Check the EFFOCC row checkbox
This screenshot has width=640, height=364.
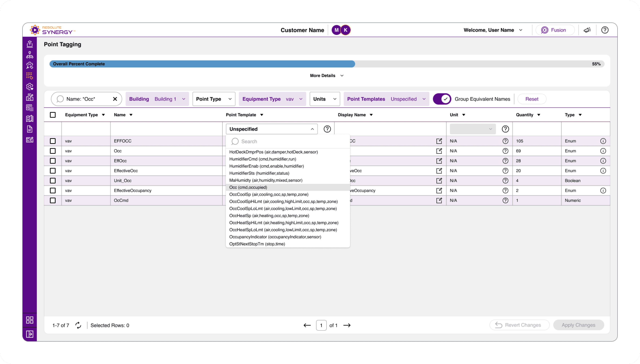click(53, 141)
